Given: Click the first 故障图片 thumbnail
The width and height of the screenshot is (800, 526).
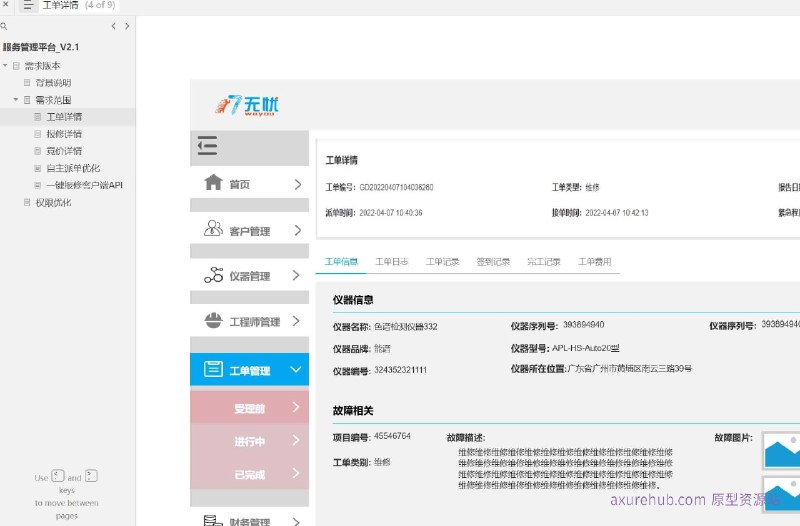Looking at the screenshot, I should [781, 450].
